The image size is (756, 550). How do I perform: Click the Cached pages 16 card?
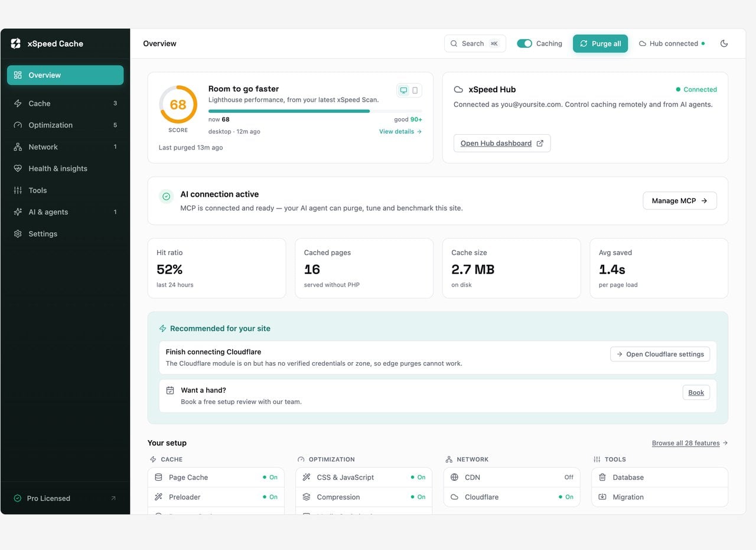[x=364, y=268]
